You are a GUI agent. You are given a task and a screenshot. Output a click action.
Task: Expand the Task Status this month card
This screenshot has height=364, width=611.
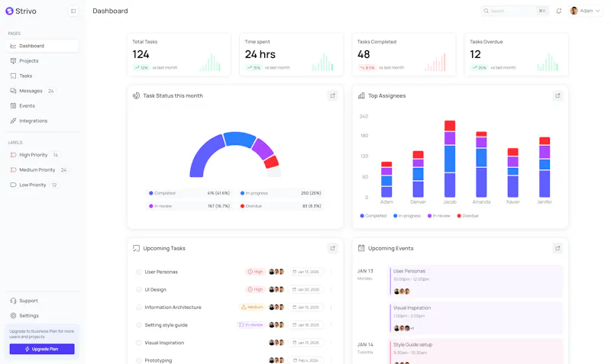pos(333,95)
